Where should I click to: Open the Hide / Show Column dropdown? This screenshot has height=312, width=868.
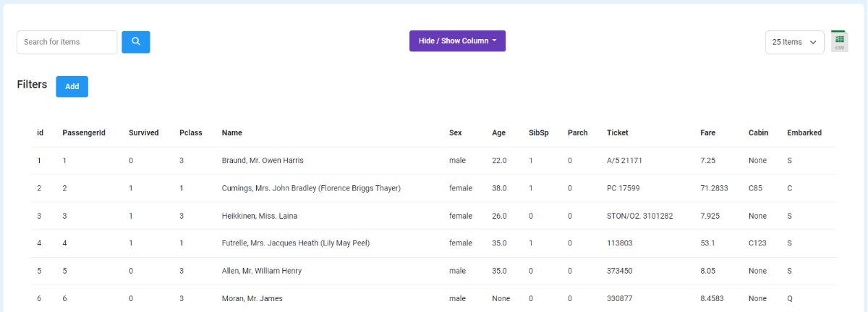point(457,41)
